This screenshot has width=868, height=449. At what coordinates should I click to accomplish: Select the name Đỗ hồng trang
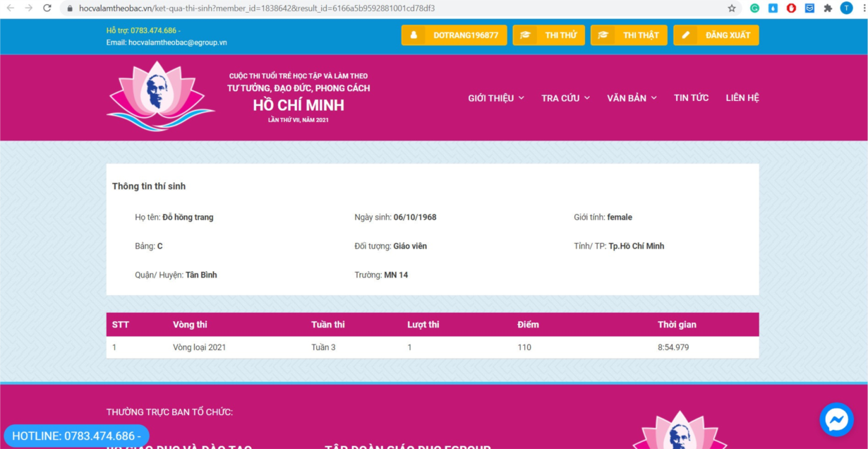tap(188, 217)
